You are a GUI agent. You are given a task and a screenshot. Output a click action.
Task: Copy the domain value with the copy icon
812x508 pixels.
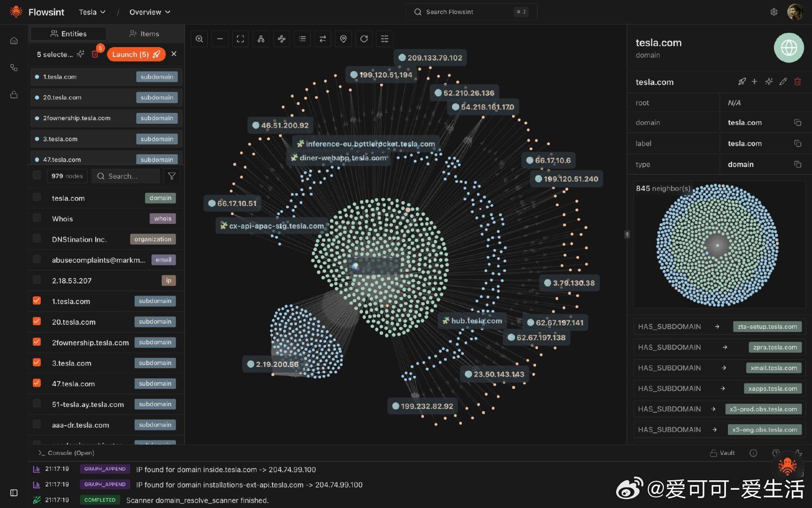click(x=798, y=122)
